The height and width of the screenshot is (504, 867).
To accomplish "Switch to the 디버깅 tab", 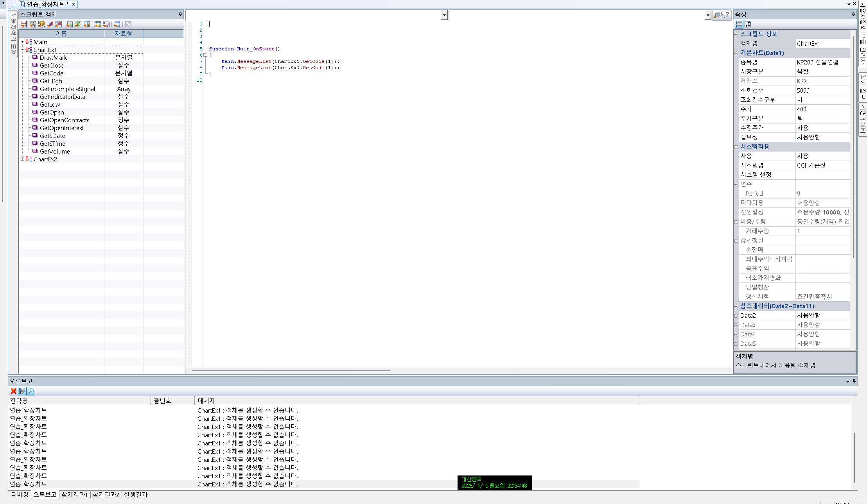I will tap(20, 495).
